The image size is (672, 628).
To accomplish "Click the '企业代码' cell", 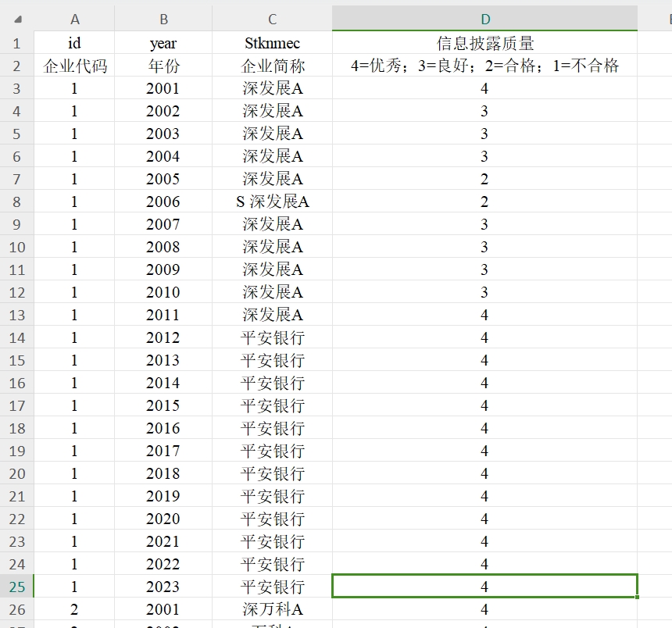I will [x=74, y=66].
